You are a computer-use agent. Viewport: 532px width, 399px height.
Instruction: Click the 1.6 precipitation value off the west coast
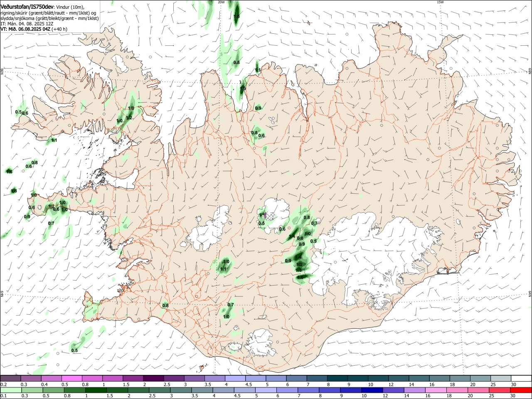[9, 172]
